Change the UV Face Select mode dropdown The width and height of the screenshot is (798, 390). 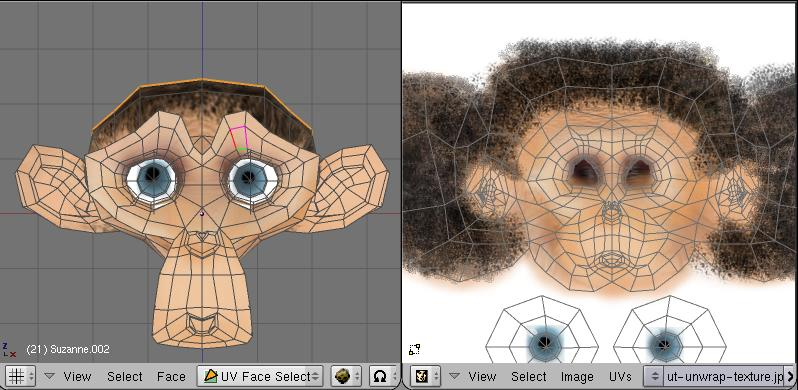click(261, 376)
